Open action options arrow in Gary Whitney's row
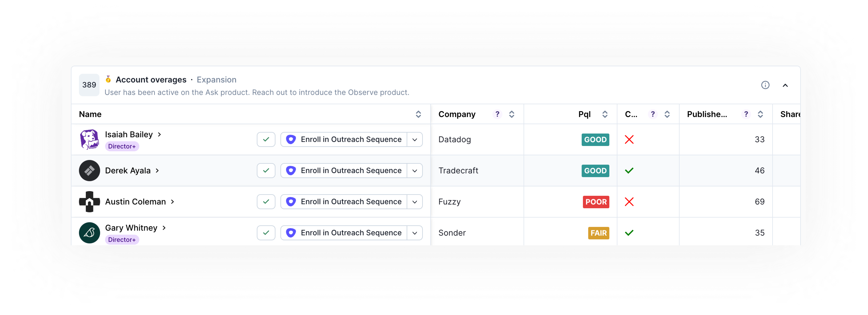This screenshot has width=868, height=315. (414, 233)
